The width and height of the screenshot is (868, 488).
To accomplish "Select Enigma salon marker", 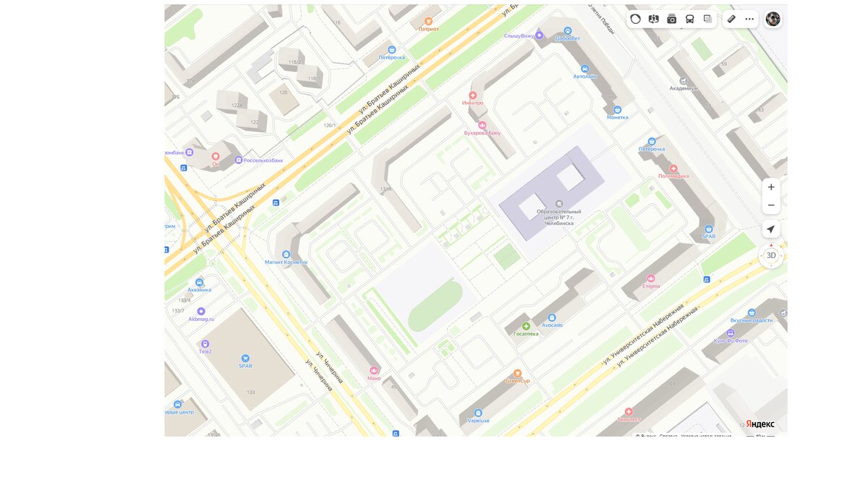I will click(651, 278).
